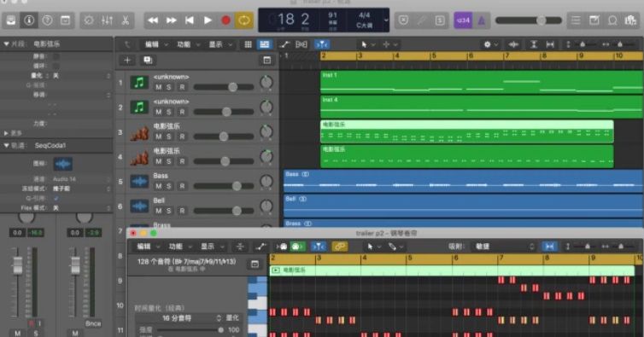Switch to grid view icon in tracks toolbar
This screenshot has height=337, width=644.
248,44
